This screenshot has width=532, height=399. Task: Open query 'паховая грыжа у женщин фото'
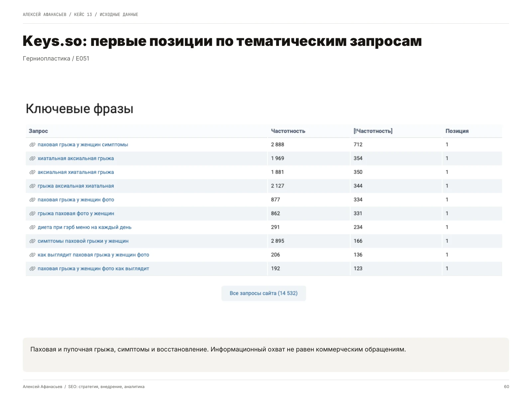coord(76,200)
